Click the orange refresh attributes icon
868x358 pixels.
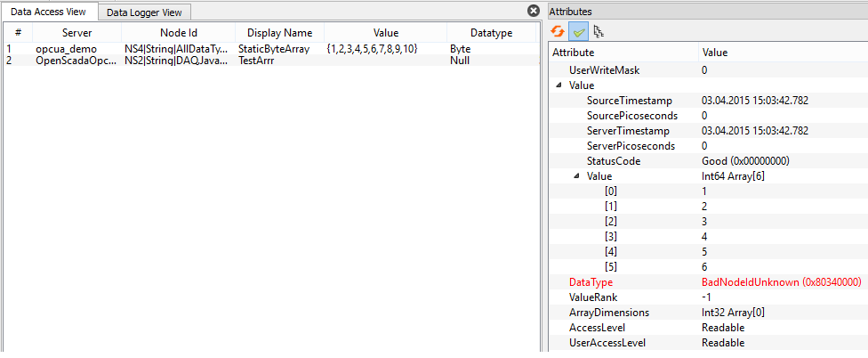[x=558, y=31]
